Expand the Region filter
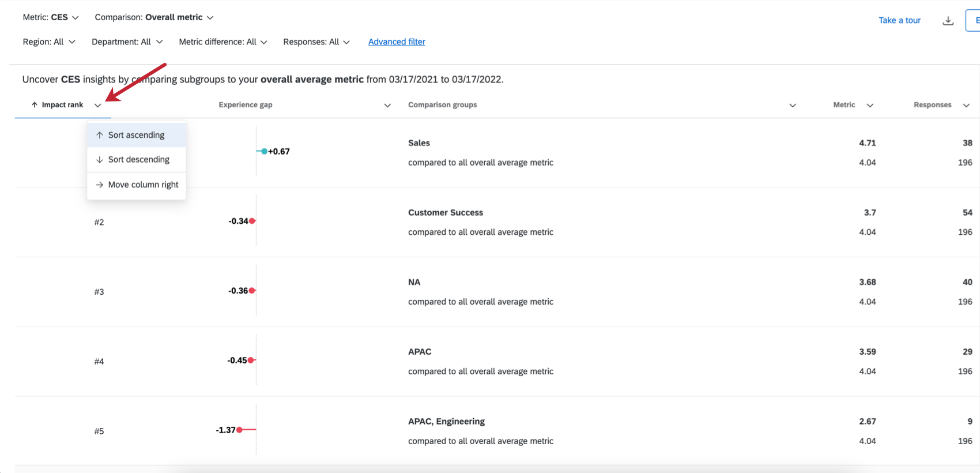This screenshot has height=473, width=980. pyautogui.click(x=49, y=42)
